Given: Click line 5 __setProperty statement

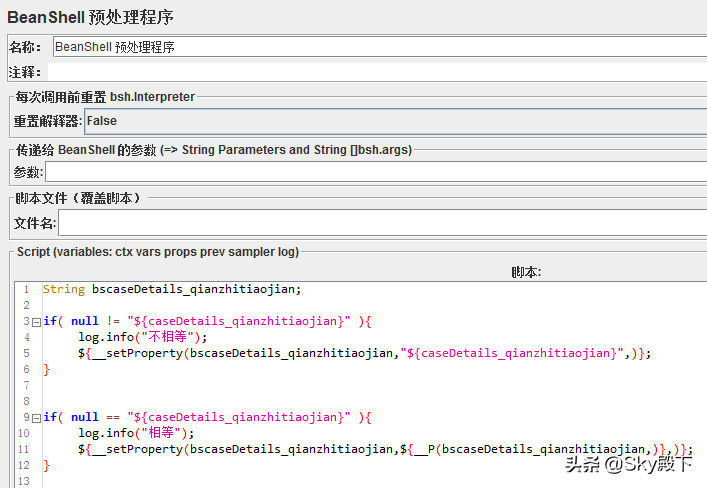Looking at the screenshot, I should (364, 353).
